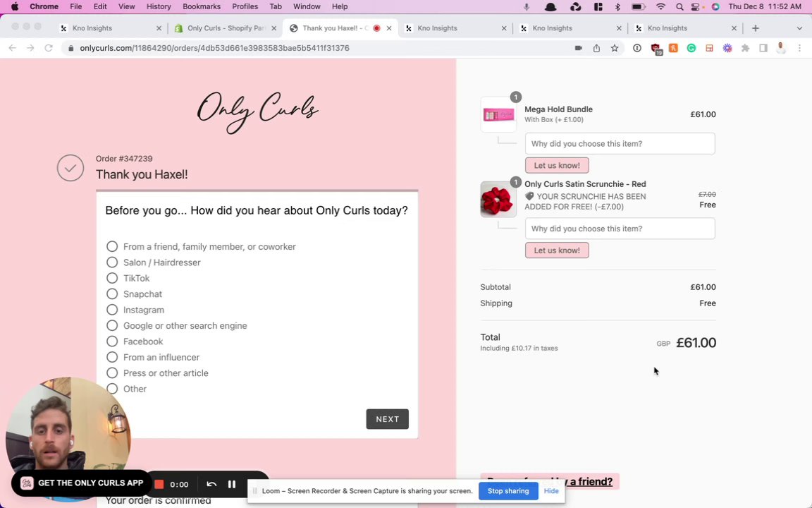Focus the Mega Hold Bundle reason field
This screenshot has height=508, width=812.
coord(620,144)
